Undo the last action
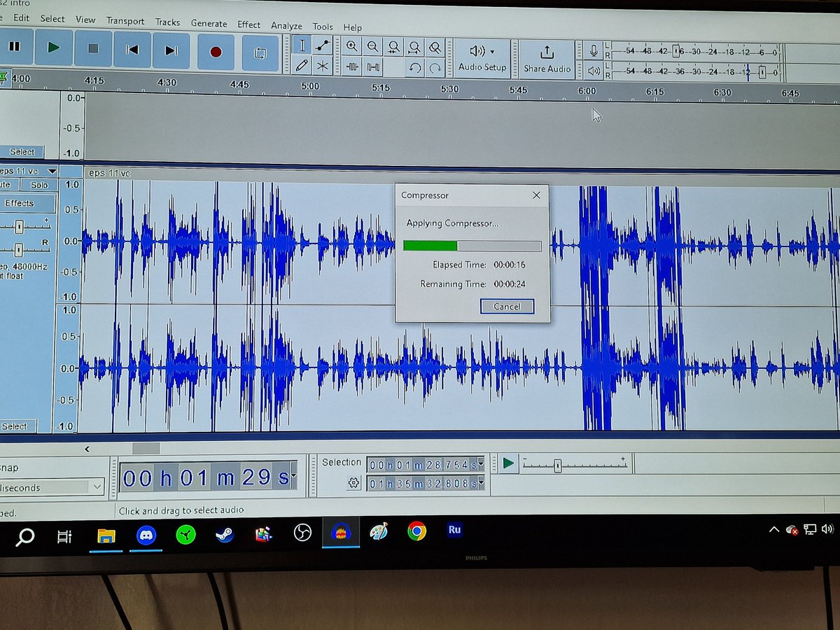 coord(415,68)
